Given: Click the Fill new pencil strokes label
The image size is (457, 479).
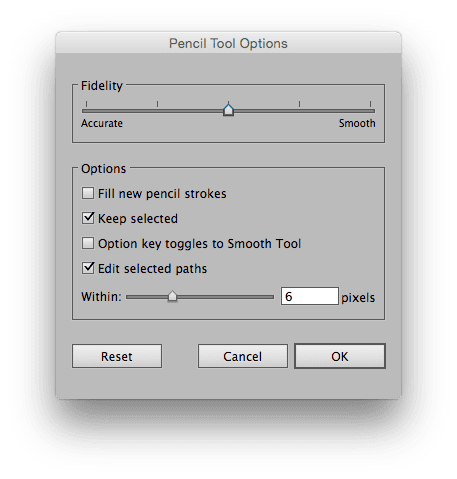Looking at the screenshot, I should pyautogui.click(x=162, y=194).
